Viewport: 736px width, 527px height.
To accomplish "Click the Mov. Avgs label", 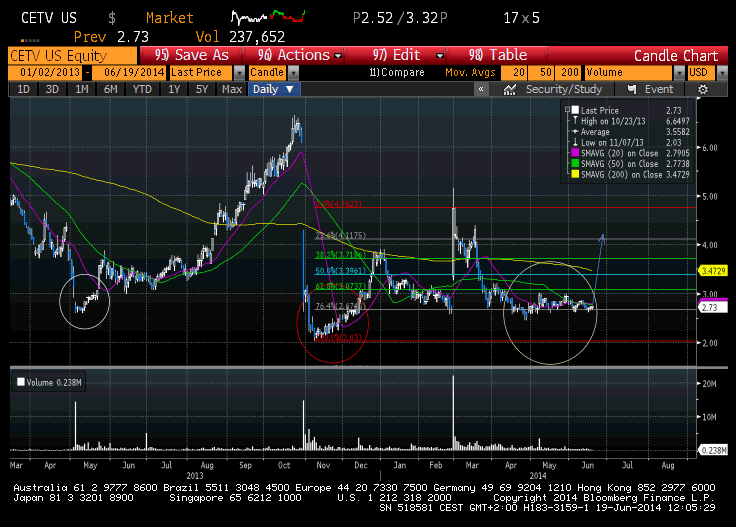I will (x=470, y=73).
